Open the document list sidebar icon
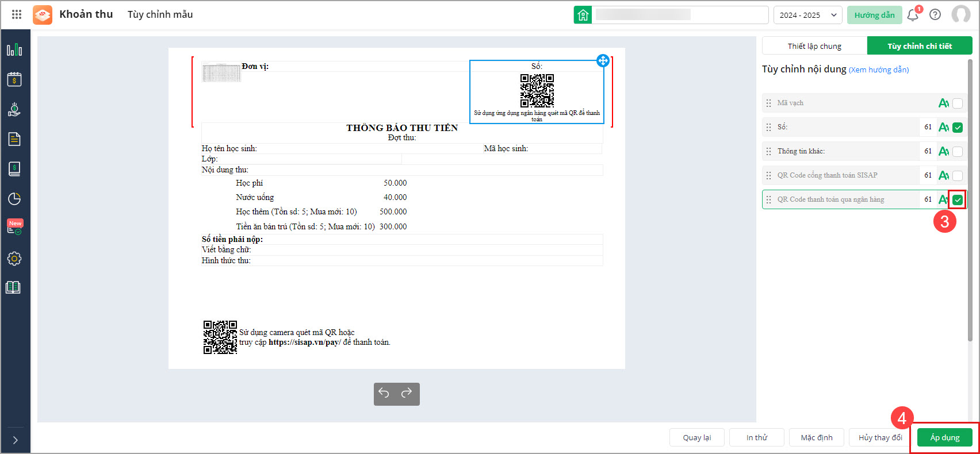 14,139
